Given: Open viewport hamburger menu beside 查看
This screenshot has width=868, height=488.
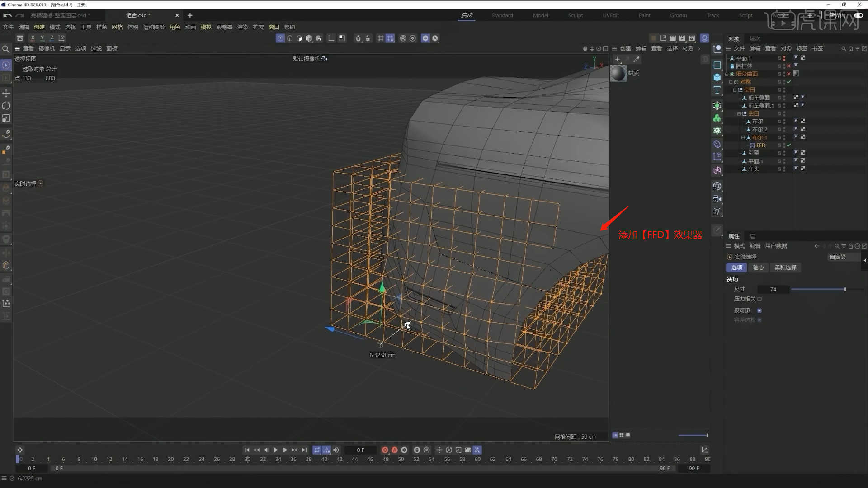Looking at the screenshot, I should click(x=17, y=49).
